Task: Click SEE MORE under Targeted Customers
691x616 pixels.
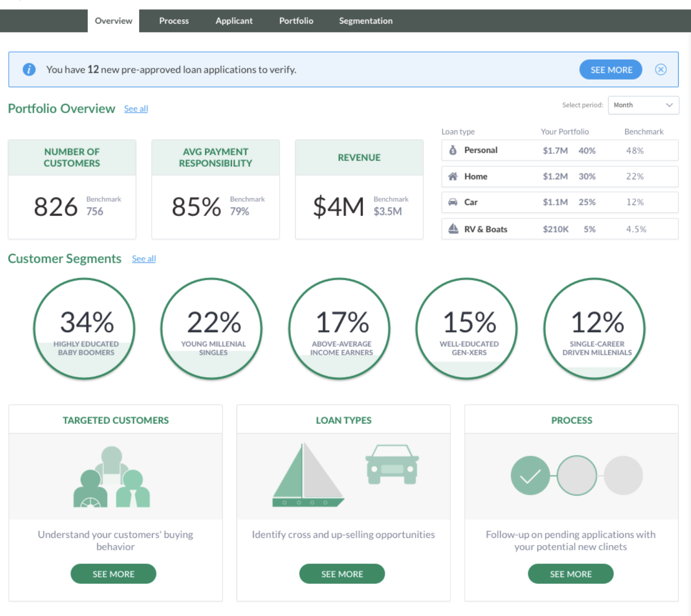Action: click(113, 574)
